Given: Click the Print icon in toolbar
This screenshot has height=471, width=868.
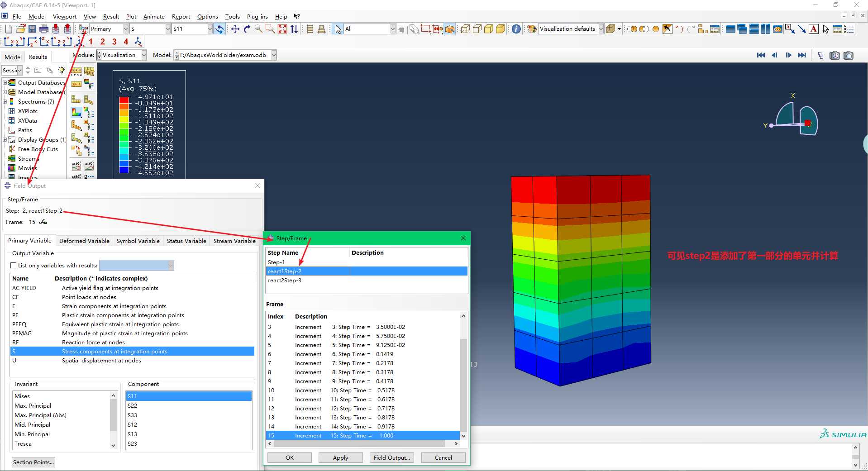Looking at the screenshot, I should point(44,29).
